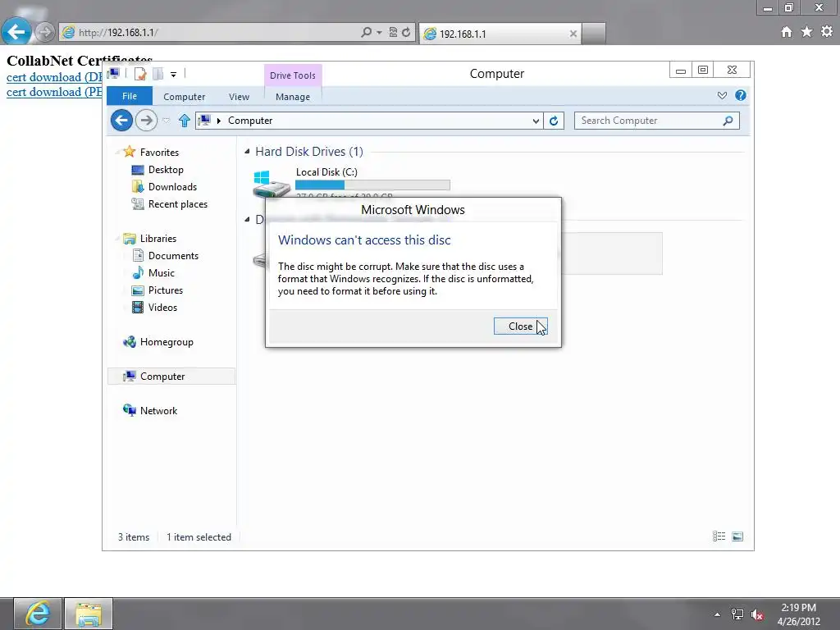Click the Internet Explorer back button
The height and width of the screenshot is (630, 840).
click(16, 32)
